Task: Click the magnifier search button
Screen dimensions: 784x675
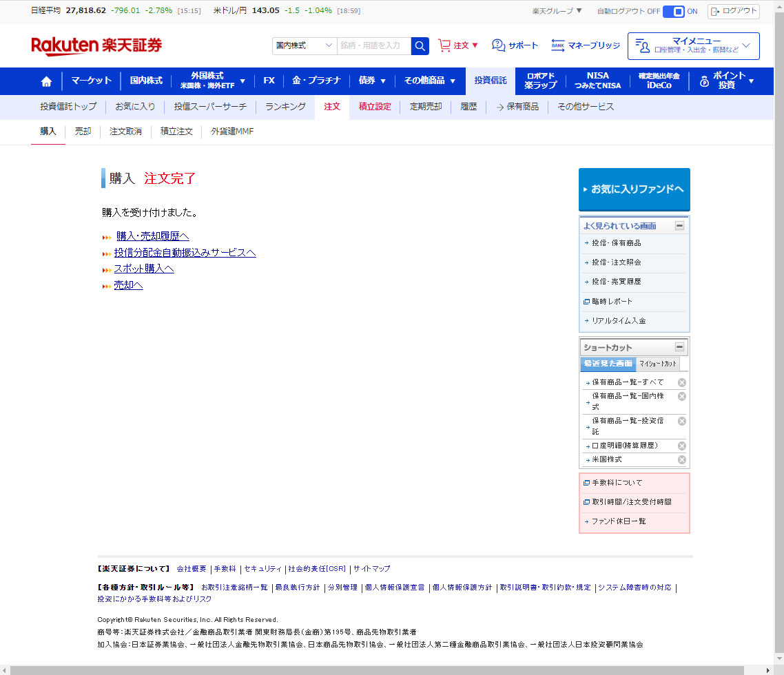Action: (420, 46)
